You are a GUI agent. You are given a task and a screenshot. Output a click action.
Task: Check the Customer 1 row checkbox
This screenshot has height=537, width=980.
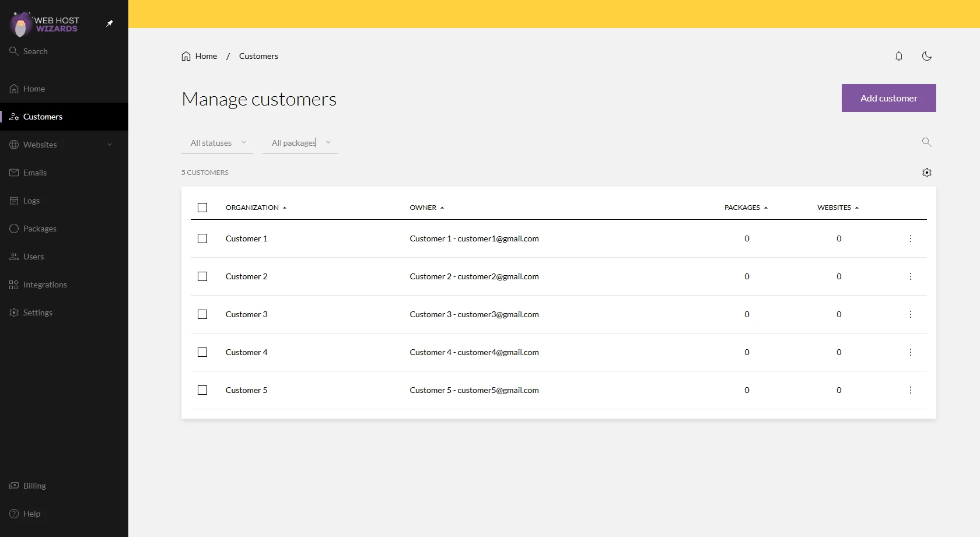(202, 238)
